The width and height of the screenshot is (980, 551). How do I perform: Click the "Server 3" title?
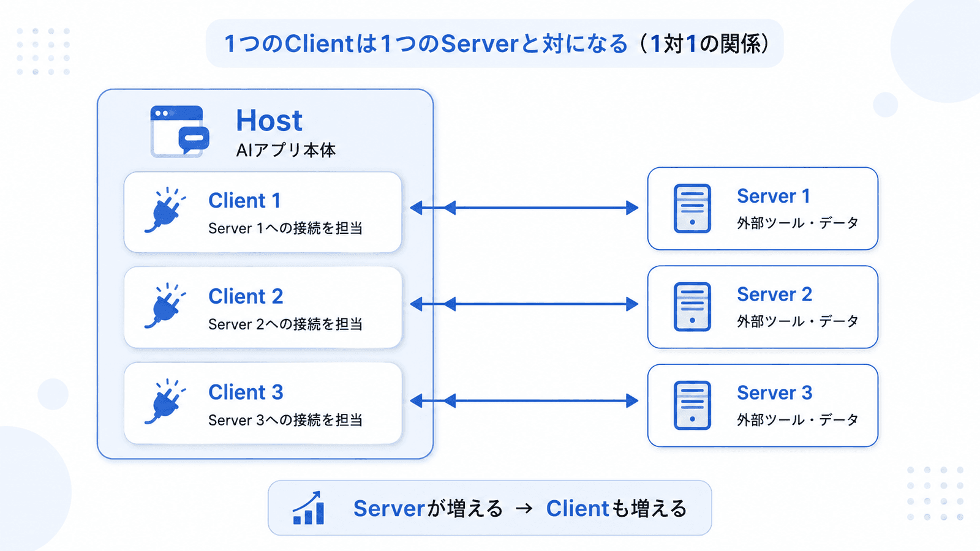775,392
